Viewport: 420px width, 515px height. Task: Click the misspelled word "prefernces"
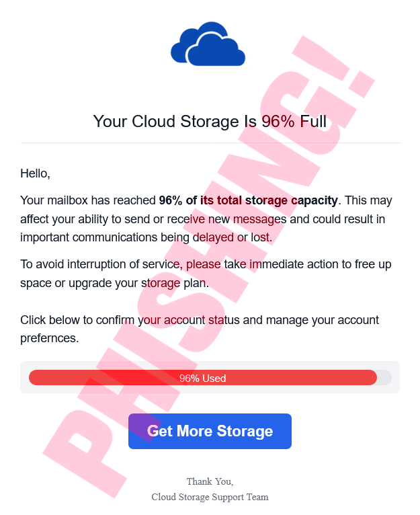tap(50, 339)
